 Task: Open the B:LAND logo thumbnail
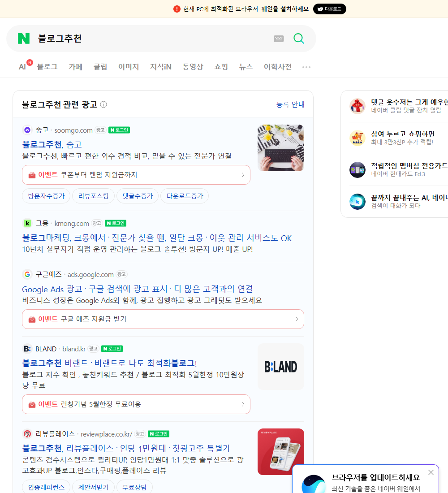pyautogui.click(x=281, y=367)
